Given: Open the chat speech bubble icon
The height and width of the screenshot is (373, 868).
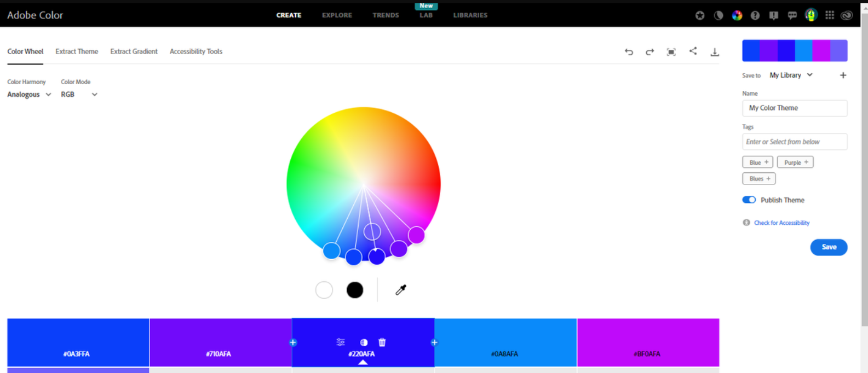Looking at the screenshot, I should pyautogui.click(x=792, y=15).
